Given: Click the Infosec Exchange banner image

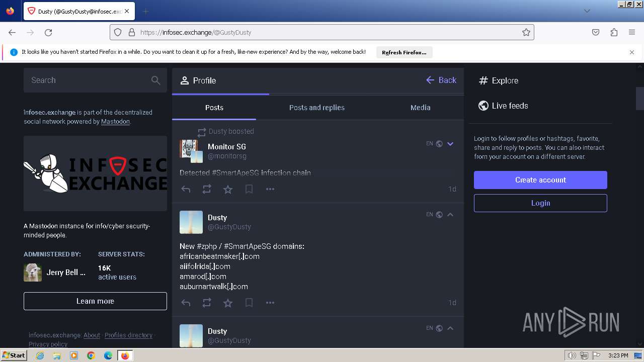Looking at the screenshot, I should coord(95,173).
